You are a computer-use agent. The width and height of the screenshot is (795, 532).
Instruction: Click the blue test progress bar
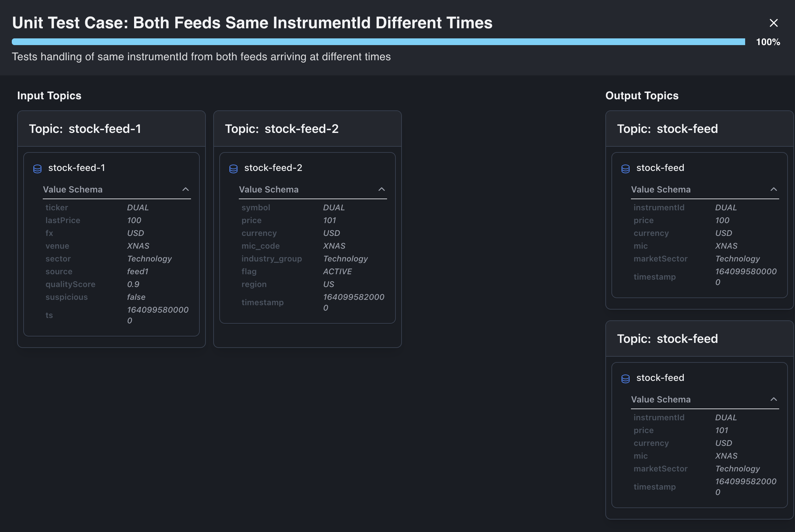click(378, 42)
